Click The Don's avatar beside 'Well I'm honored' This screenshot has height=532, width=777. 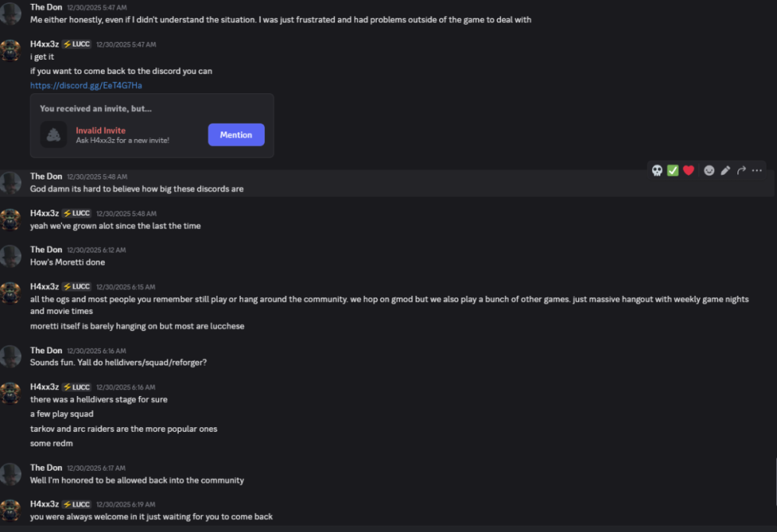point(11,474)
